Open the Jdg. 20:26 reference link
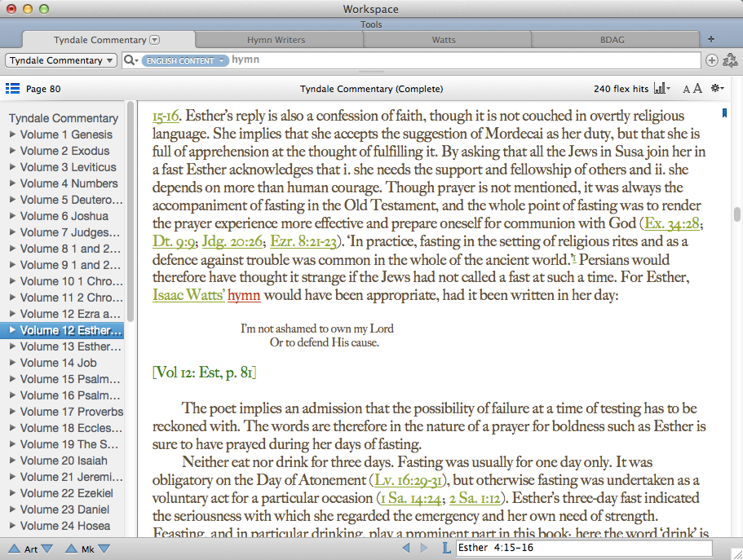This screenshot has height=560, width=743. (232, 241)
